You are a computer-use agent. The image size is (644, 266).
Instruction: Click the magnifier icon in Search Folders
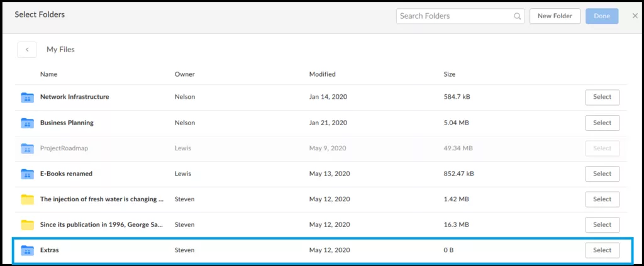(518, 16)
